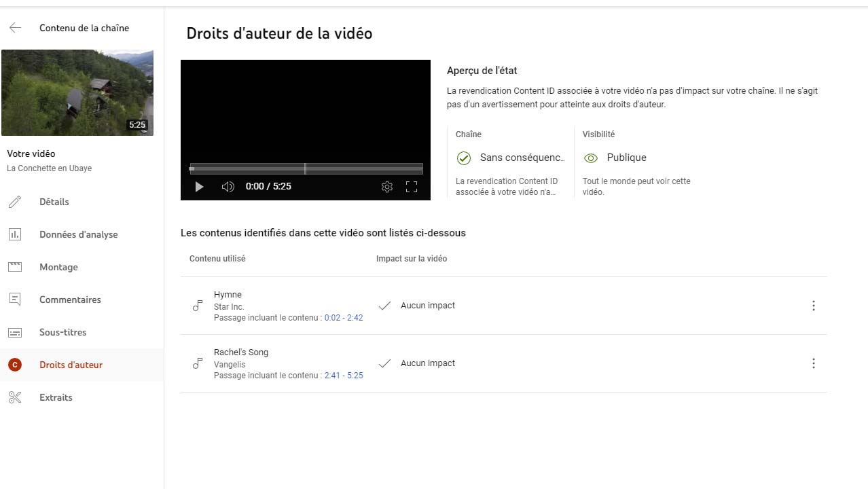This screenshot has width=868, height=489.
Task: Switch the player to fullscreen
Action: pos(412,187)
